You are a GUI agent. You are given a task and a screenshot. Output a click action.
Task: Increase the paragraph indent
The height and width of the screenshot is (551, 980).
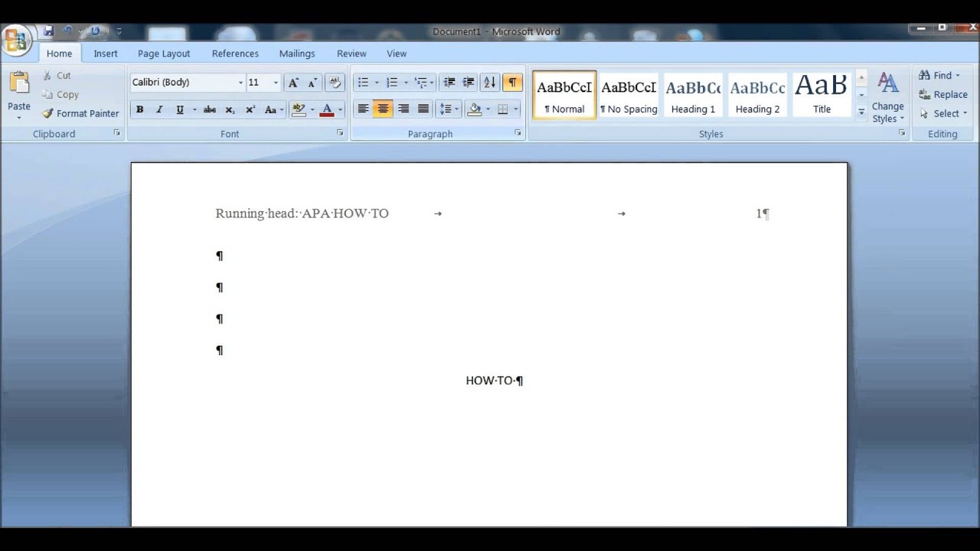click(x=469, y=83)
